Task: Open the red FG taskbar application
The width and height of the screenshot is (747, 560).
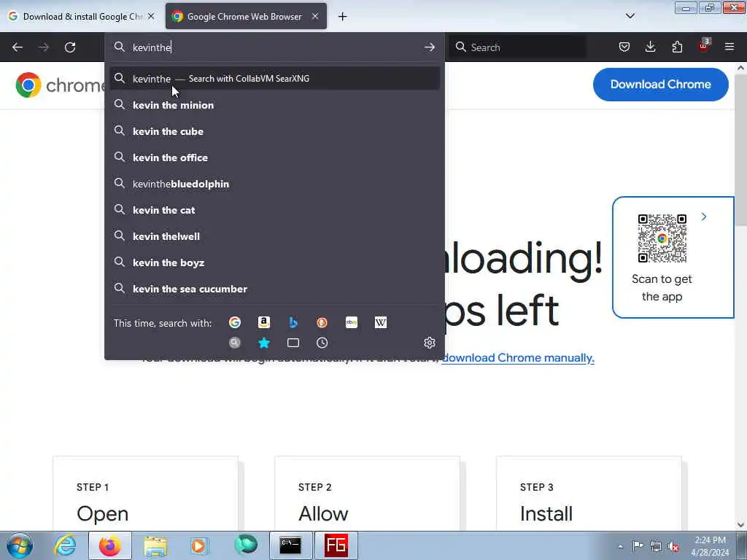Action: [x=336, y=545]
